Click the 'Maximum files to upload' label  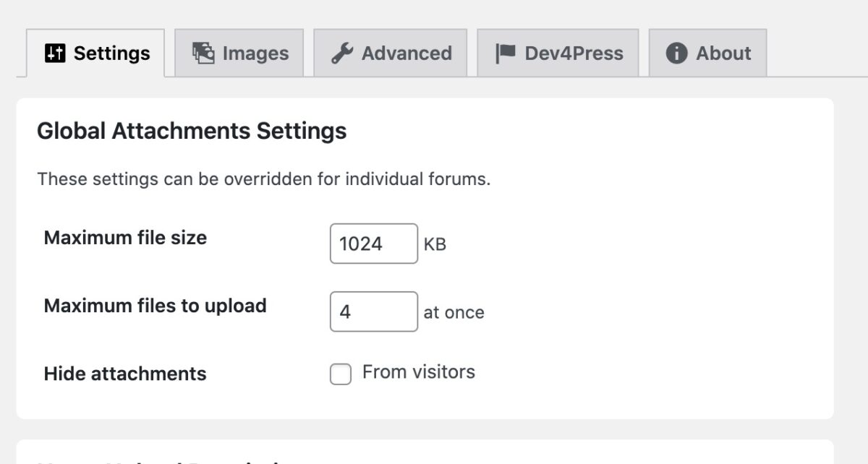point(156,306)
